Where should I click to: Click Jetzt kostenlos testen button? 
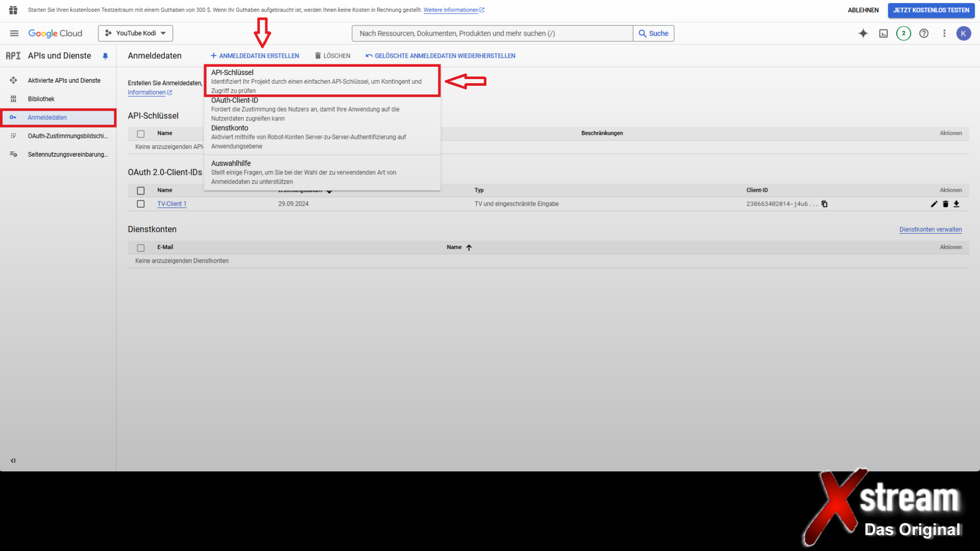pos(931,10)
